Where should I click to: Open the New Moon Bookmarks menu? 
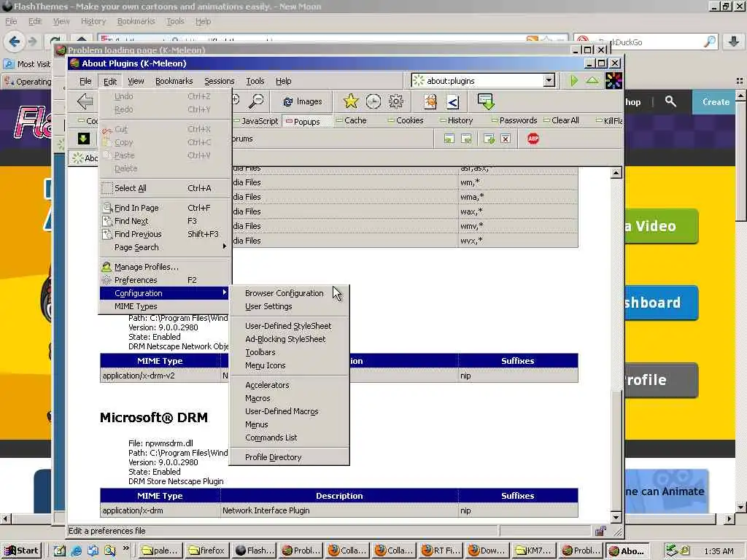[136, 21]
